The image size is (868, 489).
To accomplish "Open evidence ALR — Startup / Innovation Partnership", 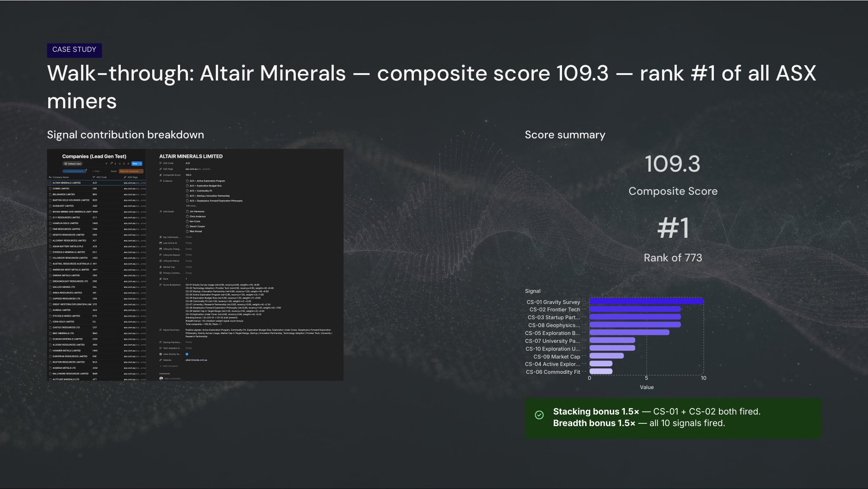I will [208, 196].
